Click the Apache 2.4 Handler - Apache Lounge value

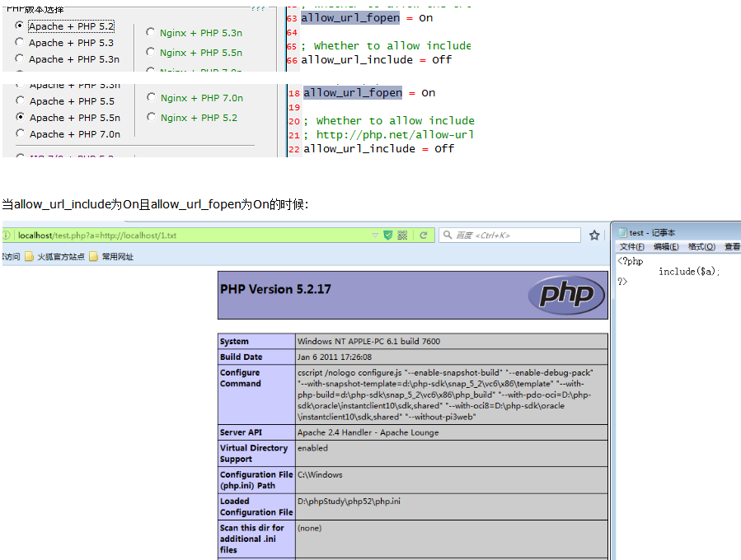pyautogui.click(x=368, y=432)
